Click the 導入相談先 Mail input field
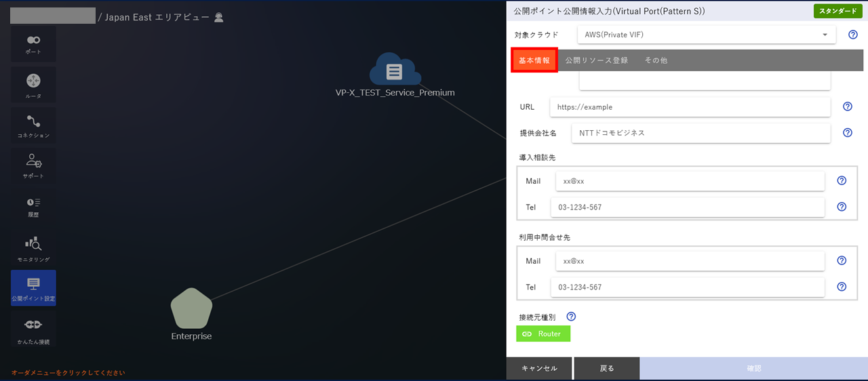The height and width of the screenshot is (381, 868). [x=690, y=181]
